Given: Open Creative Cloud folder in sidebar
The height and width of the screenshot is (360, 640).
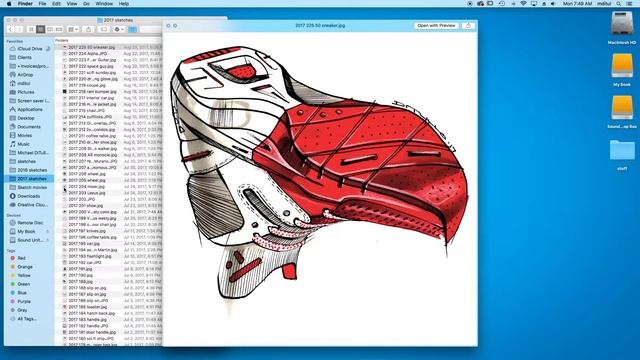Looking at the screenshot, I should [x=32, y=205].
